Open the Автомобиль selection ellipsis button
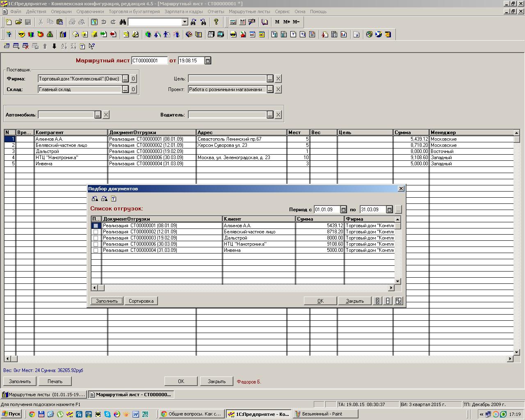 pyautogui.click(x=98, y=115)
